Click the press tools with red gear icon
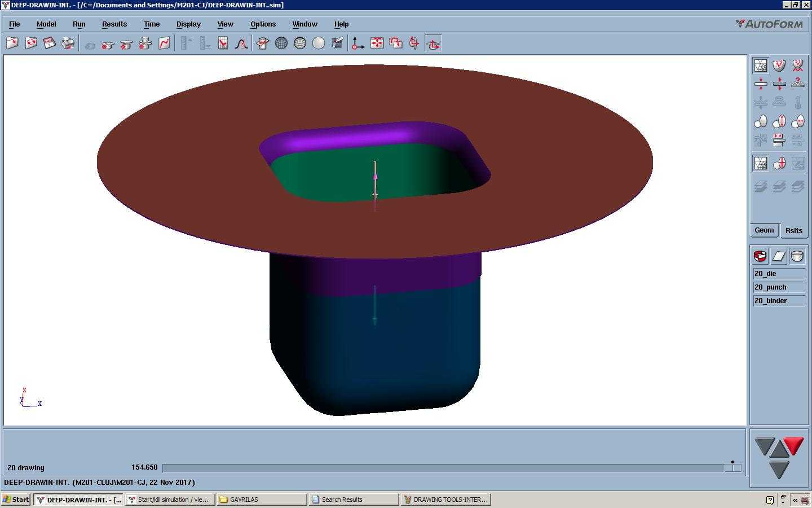Image resolution: width=812 pixels, height=508 pixels. coord(145,43)
